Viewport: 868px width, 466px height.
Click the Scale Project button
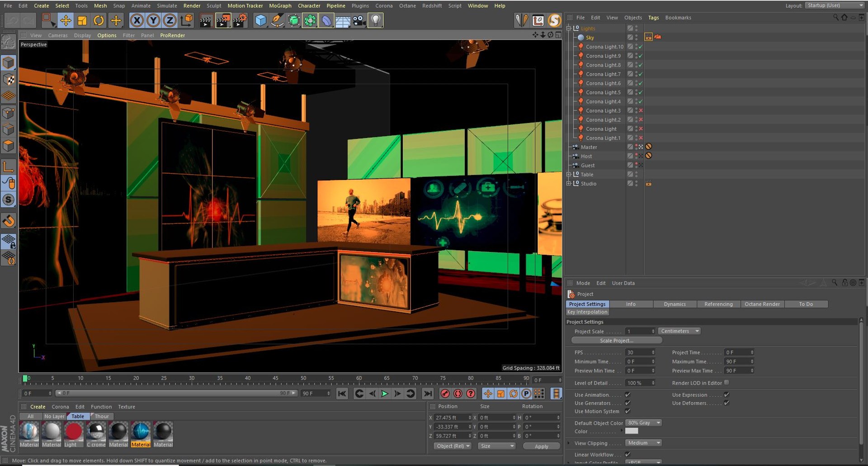[x=617, y=340]
